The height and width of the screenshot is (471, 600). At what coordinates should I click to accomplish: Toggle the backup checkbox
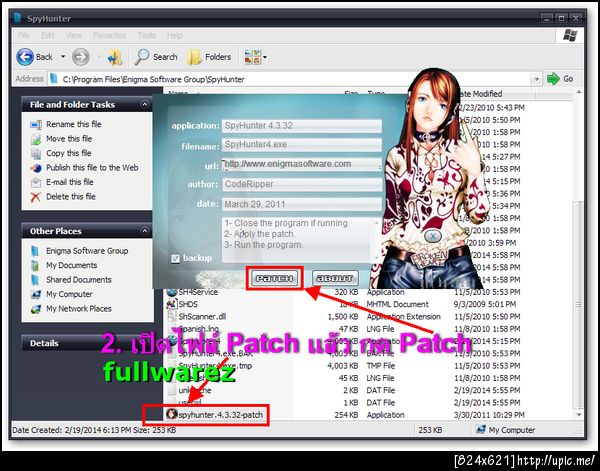tap(175, 259)
